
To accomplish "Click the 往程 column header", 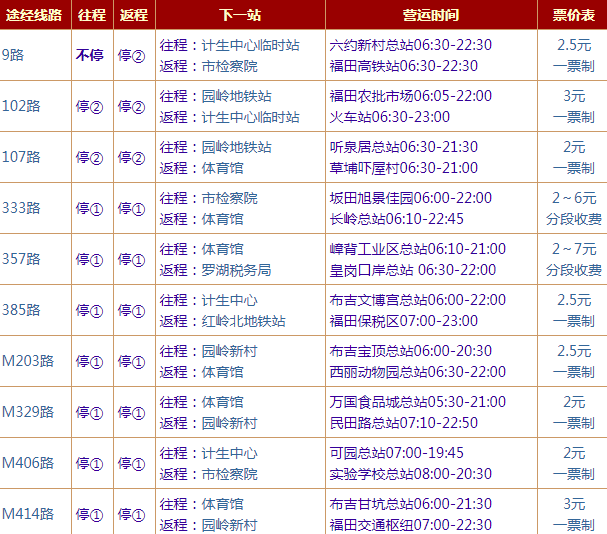I will click(x=92, y=15).
